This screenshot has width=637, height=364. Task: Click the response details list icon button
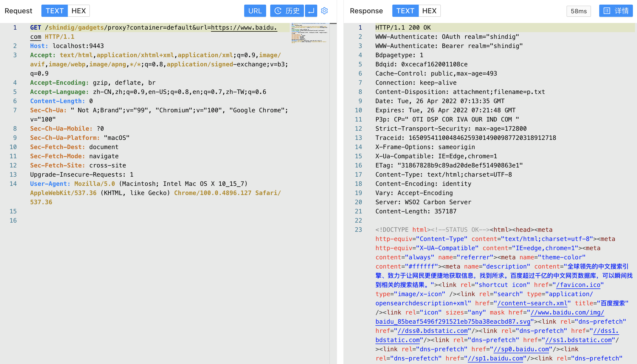[616, 11]
